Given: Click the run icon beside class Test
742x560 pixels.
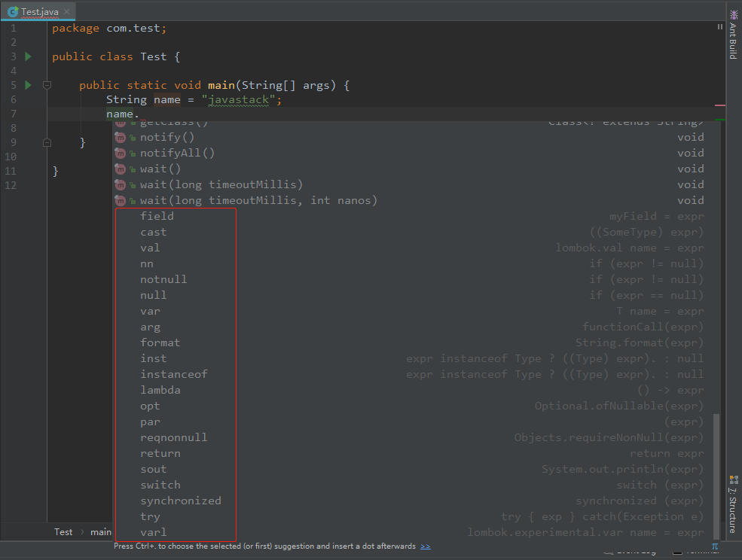Looking at the screenshot, I should click(29, 56).
